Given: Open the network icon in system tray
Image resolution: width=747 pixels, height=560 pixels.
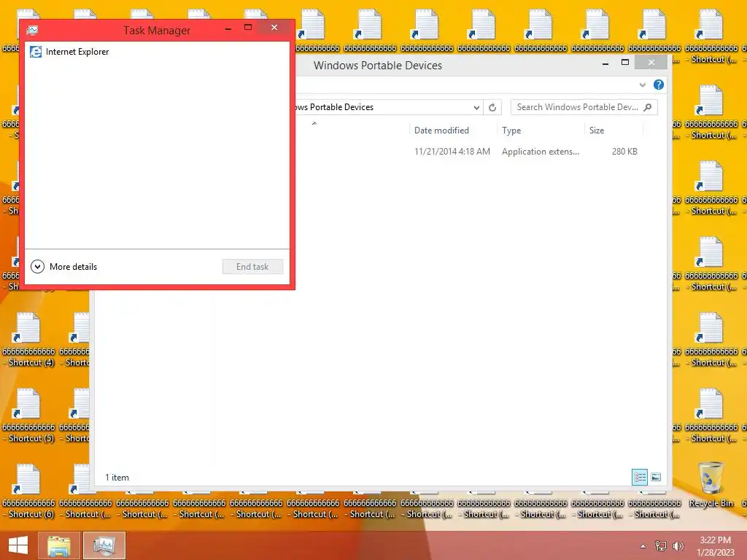Looking at the screenshot, I should [661, 546].
